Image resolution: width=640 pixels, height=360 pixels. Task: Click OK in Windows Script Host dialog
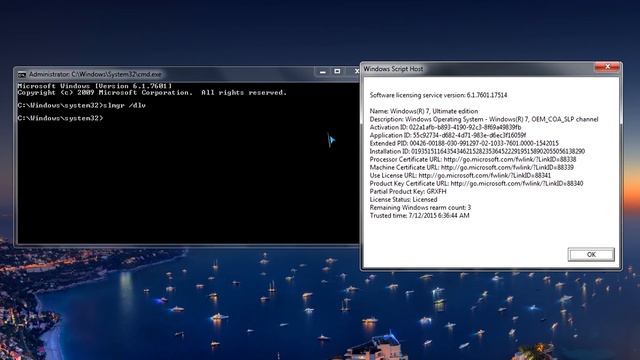pyautogui.click(x=591, y=254)
